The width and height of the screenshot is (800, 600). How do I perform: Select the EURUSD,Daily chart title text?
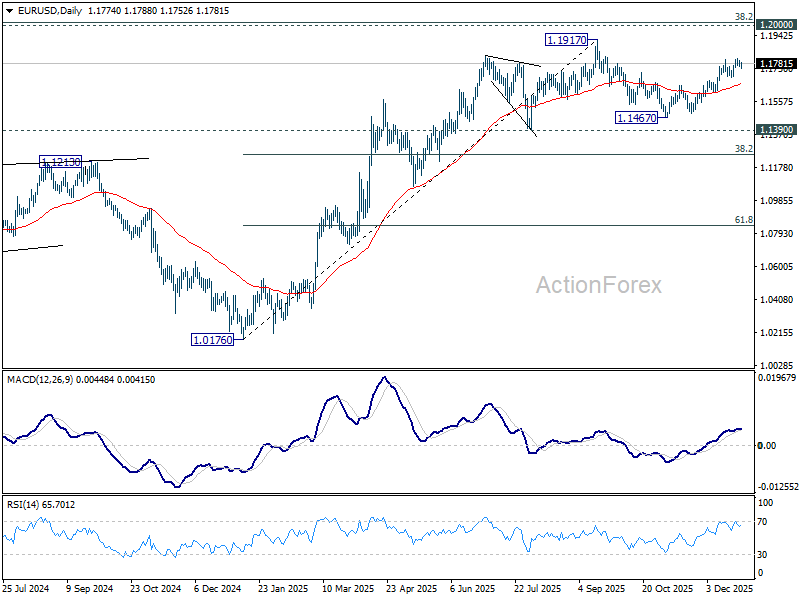click(50, 11)
